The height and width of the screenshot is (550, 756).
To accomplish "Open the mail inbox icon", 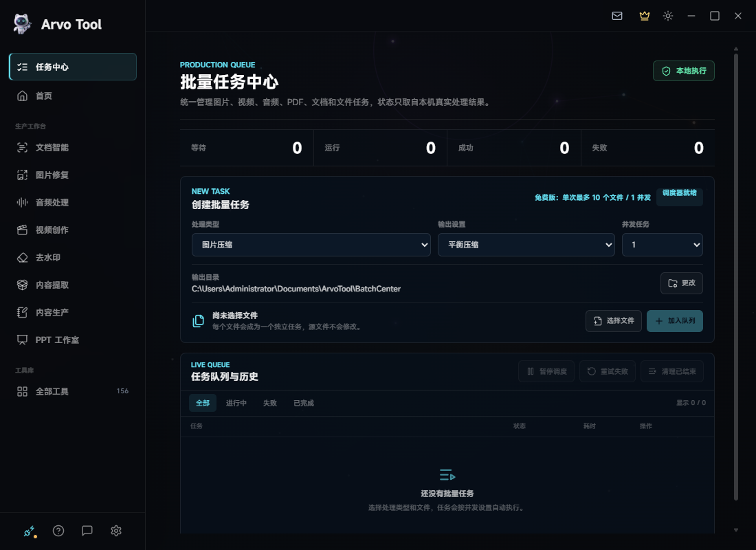I will 617,16.
